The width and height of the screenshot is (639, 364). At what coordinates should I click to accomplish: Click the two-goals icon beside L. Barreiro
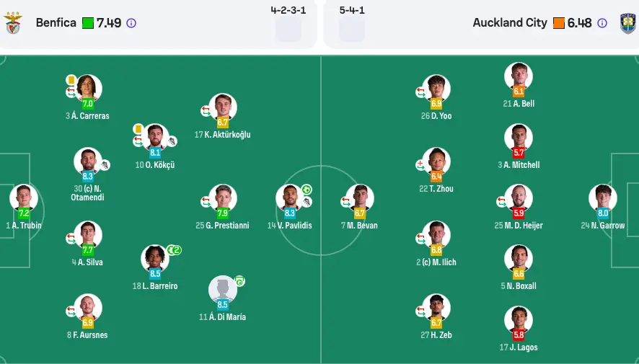pyautogui.click(x=174, y=250)
